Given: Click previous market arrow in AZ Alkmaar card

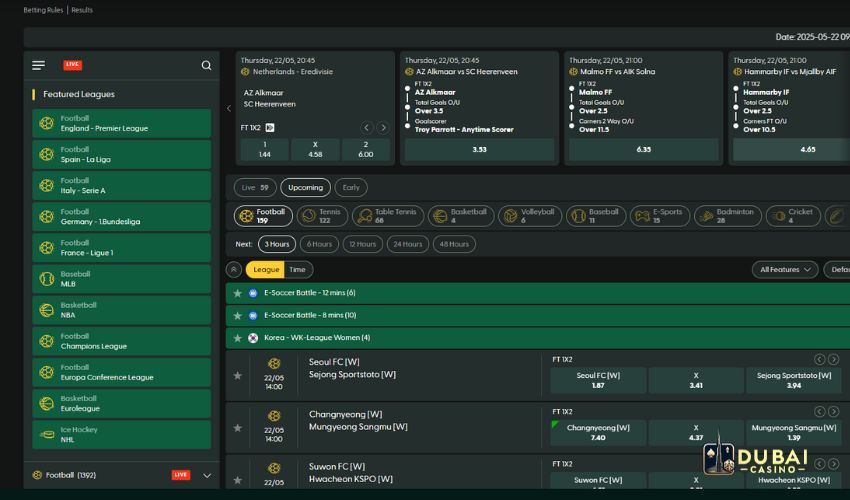Looking at the screenshot, I should pyautogui.click(x=366, y=128).
